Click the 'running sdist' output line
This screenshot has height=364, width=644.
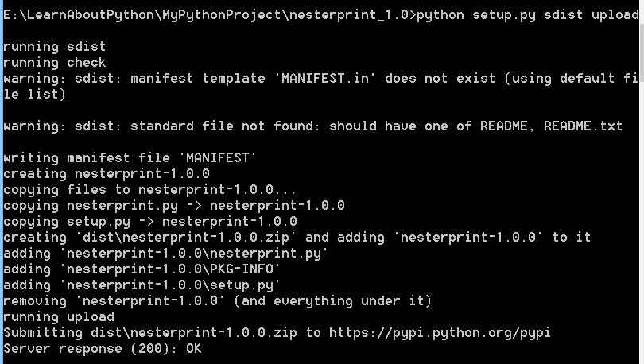click(55, 46)
